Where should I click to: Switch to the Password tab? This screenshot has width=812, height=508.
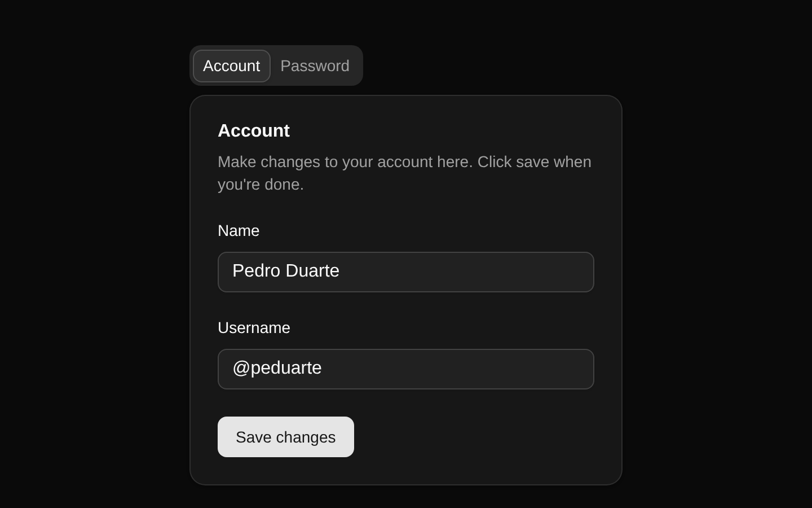click(x=315, y=66)
